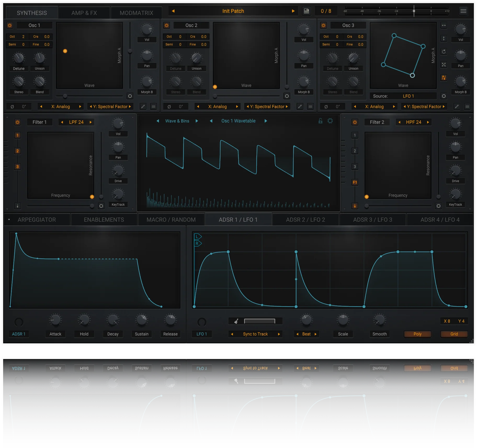Open the Osc 1 Y: Spectral Factor selector
This screenshot has height=448, width=477.
[x=110, y=107]
